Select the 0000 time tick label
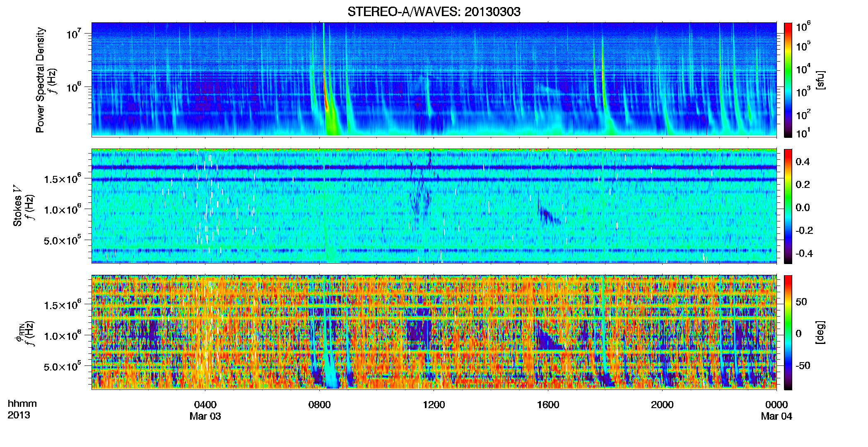 coord(776,404)
